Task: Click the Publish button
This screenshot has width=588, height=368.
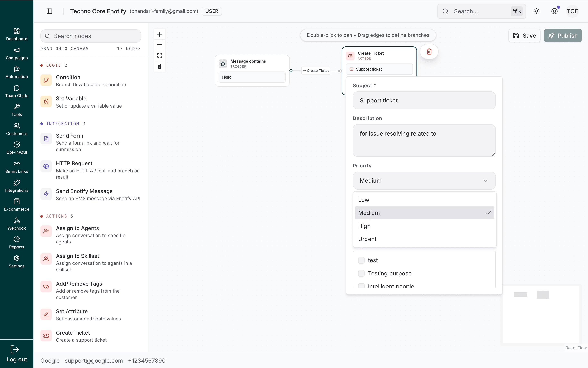Action: pos(563,36)
